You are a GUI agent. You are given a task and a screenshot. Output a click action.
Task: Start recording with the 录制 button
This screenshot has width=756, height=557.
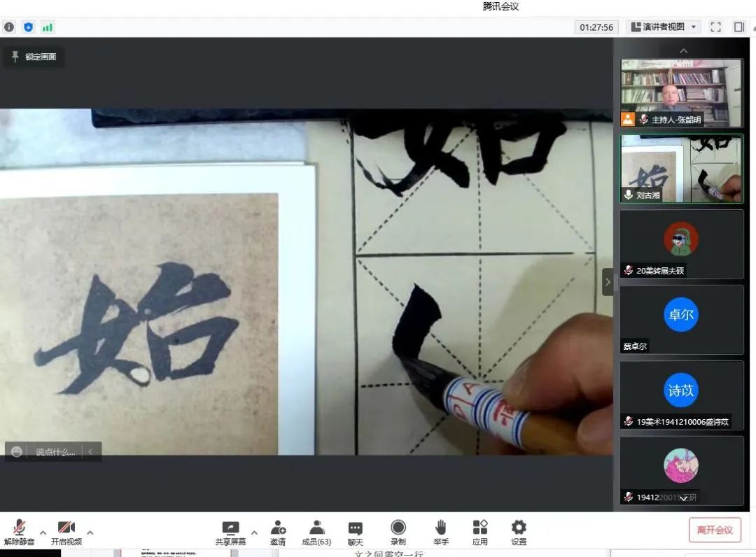tap(398, 533)
